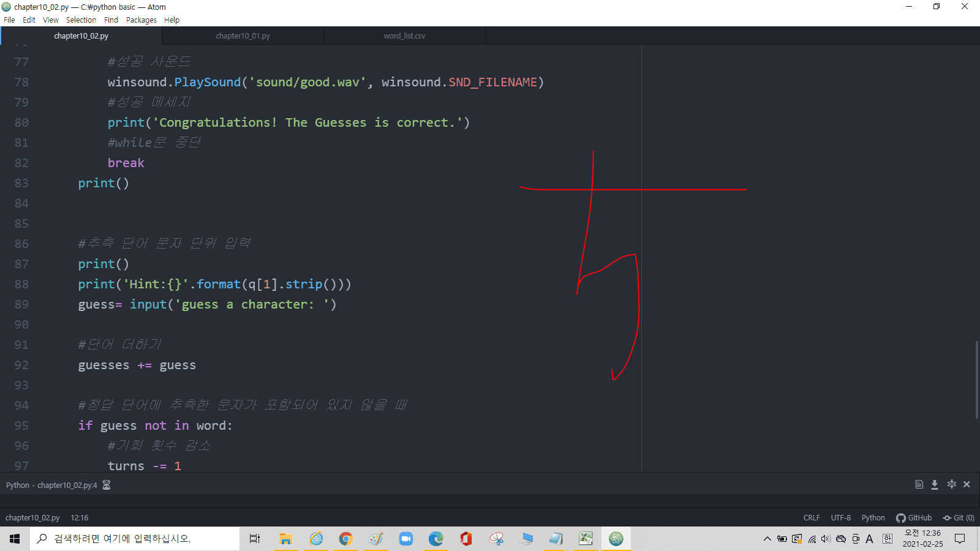Click the script panel copy-output document icon
Viewport: 980px width, 551px height.
[x=919, y=485]
